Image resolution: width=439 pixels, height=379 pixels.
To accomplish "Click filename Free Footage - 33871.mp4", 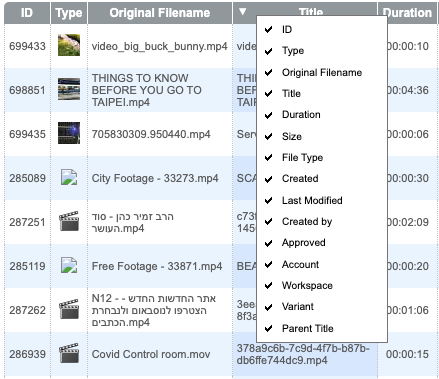I will [x=157, y=266].
